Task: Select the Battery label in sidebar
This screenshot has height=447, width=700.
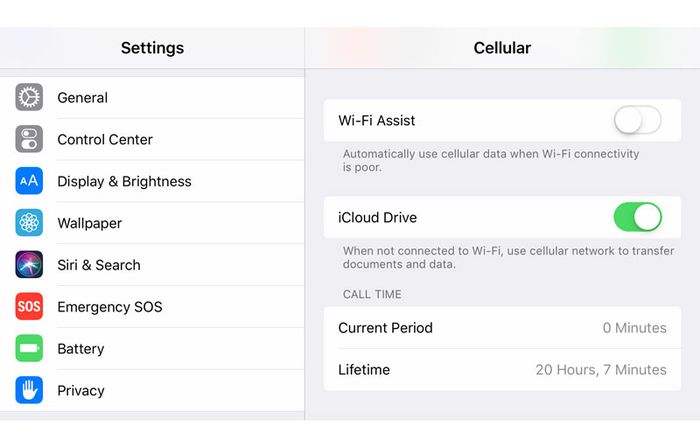Action: point(81,349)
